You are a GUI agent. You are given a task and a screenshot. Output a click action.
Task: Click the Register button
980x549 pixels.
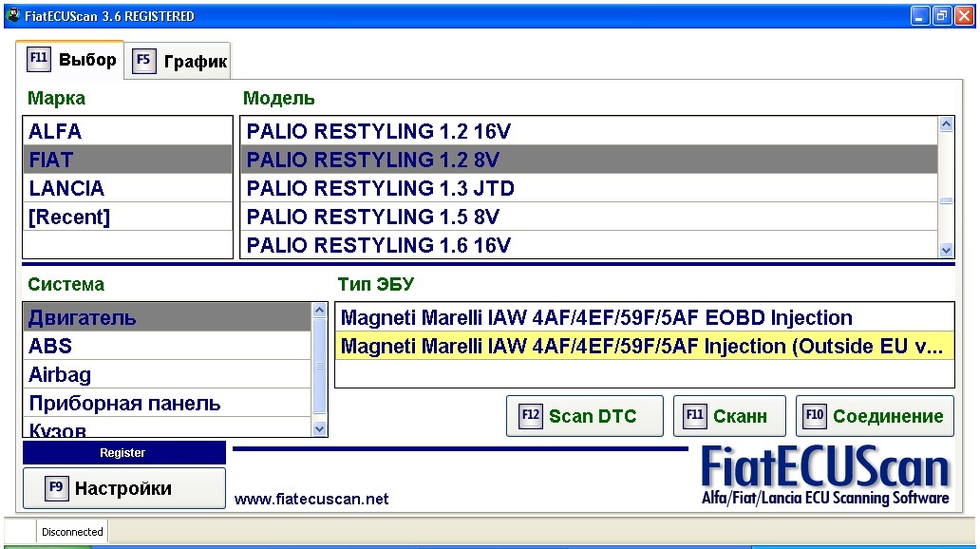click(123, 453)
